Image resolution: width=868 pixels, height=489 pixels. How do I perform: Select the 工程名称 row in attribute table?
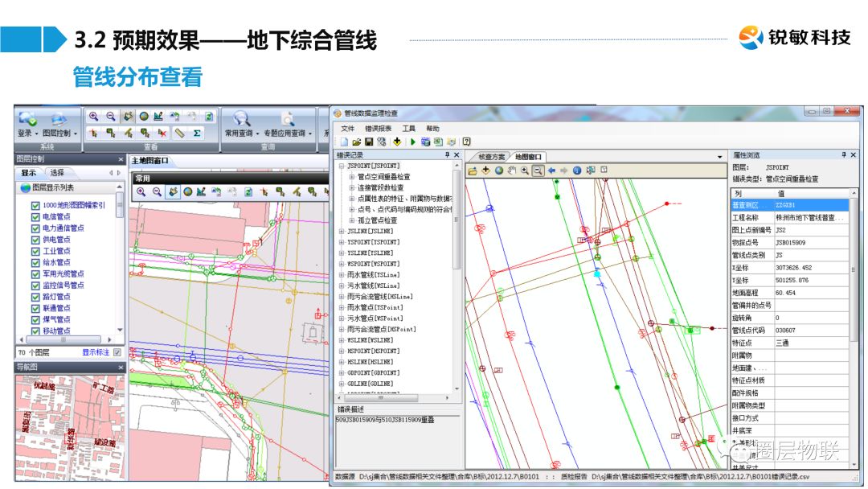[789, 218]
